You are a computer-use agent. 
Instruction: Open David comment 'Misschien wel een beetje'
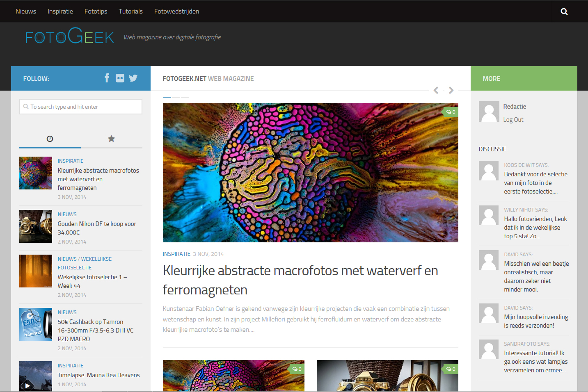click(x=537, y=277)
